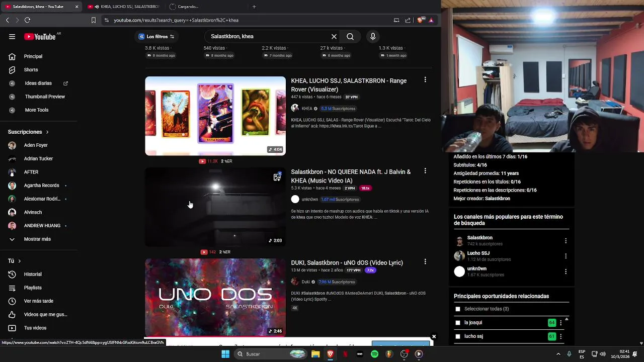
Task: Check the la joaqui keyword checkbox
Action: coord(458,323)
